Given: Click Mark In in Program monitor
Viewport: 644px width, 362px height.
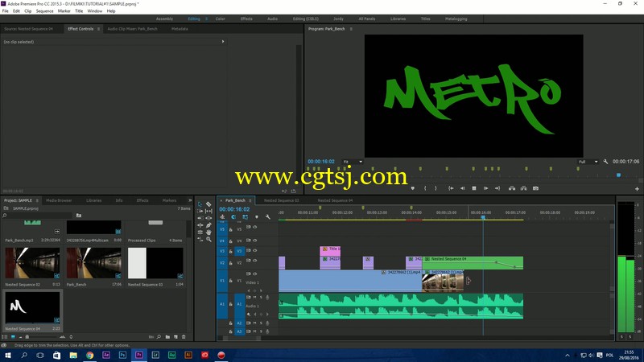Looking at the screenshot, I should (x=425, y=188).
